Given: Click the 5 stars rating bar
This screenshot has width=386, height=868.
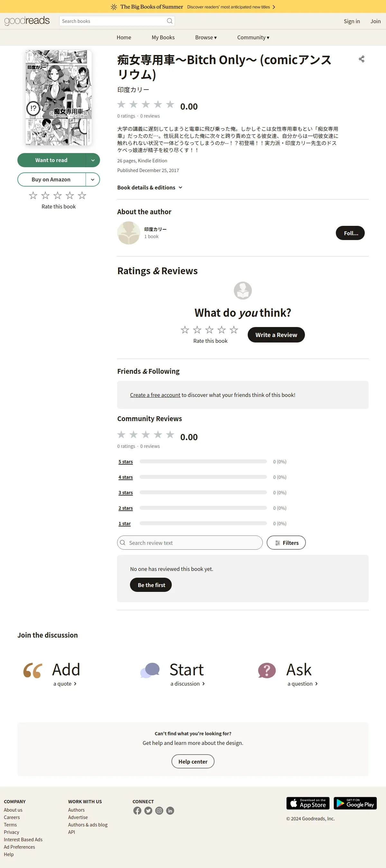Looking at the screenshot, I should pos(203,461).
